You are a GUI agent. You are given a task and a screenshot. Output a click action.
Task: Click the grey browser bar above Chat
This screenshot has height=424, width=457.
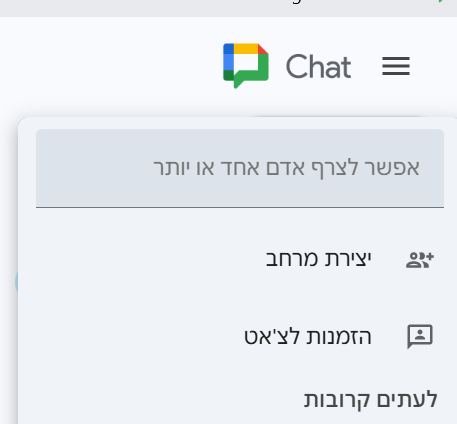coord(228,8)
